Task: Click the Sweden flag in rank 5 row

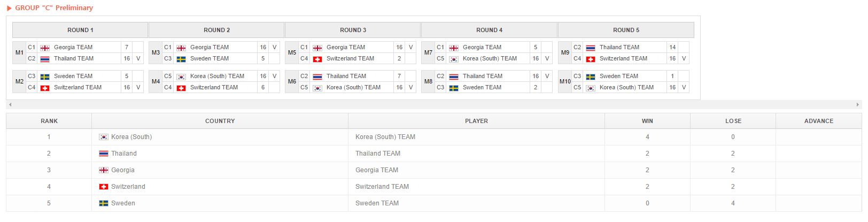Action: point(104,203)
